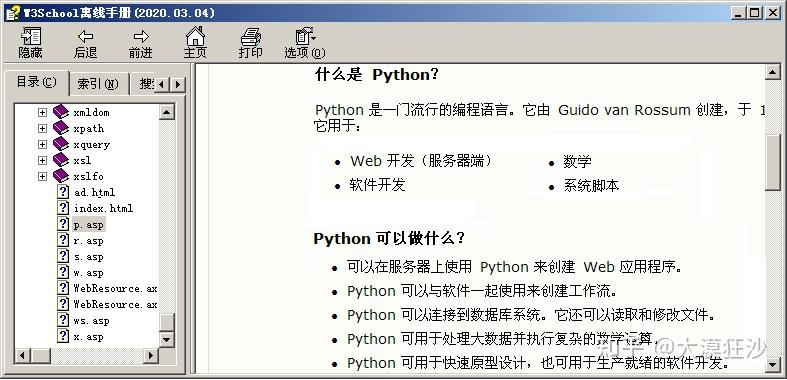Click the page icon beside index.html

[63, 208]
